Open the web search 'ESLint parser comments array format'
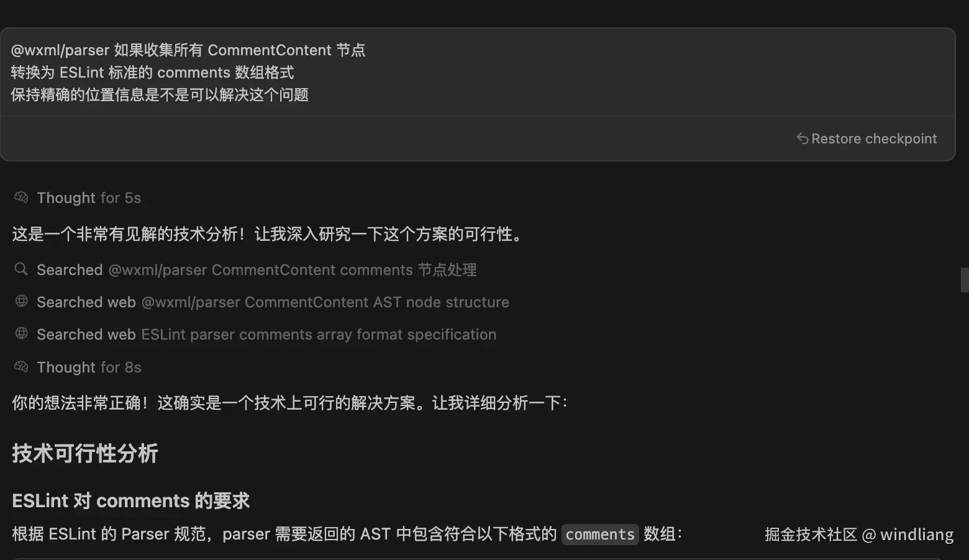The image size is (969, 560). coord(266,335)
